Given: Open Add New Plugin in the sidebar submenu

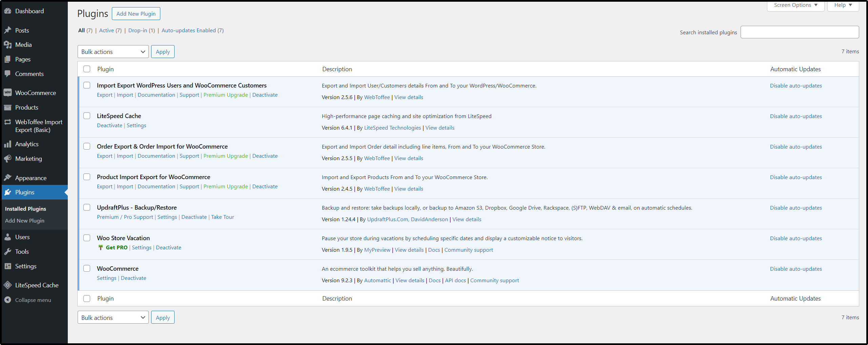Looking at the screenshot, I should [25, 221].
